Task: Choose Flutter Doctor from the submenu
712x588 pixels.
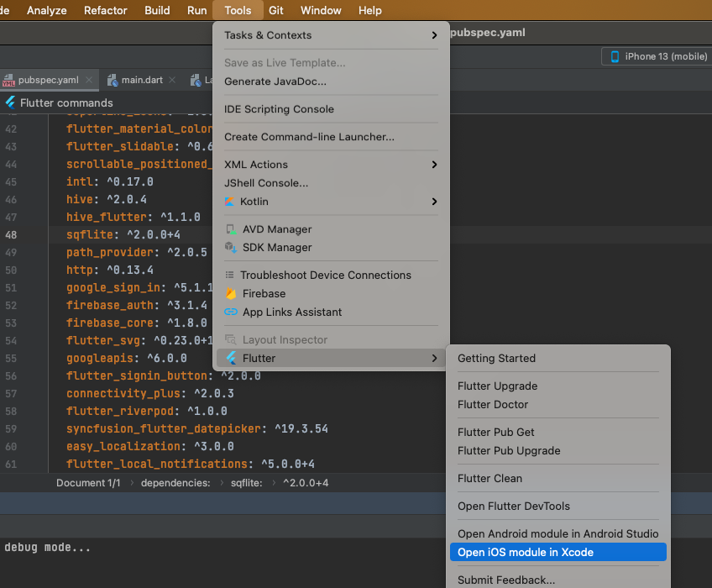Action: coord(493,405)
